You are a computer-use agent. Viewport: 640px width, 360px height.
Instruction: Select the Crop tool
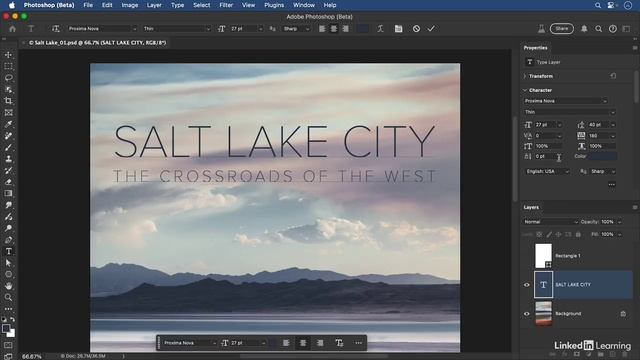[x=8, y=101]
